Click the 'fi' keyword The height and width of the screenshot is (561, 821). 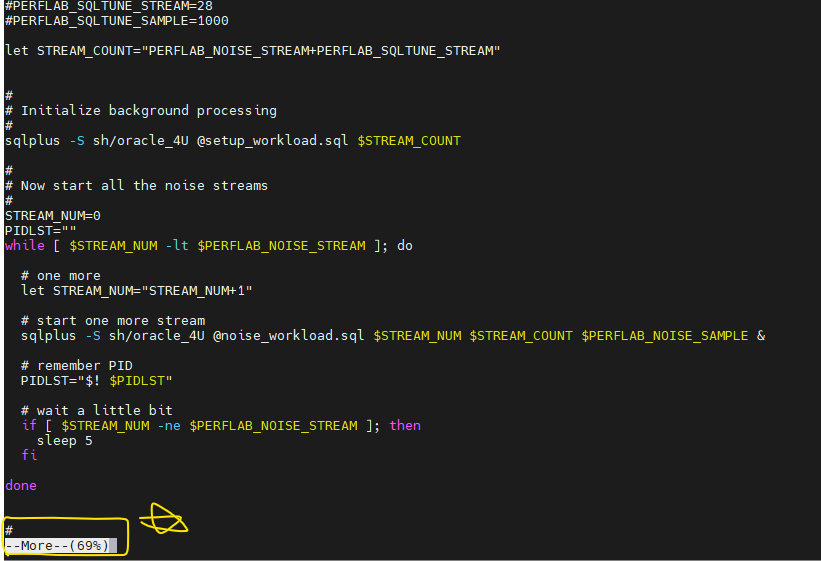coord(29,455)
